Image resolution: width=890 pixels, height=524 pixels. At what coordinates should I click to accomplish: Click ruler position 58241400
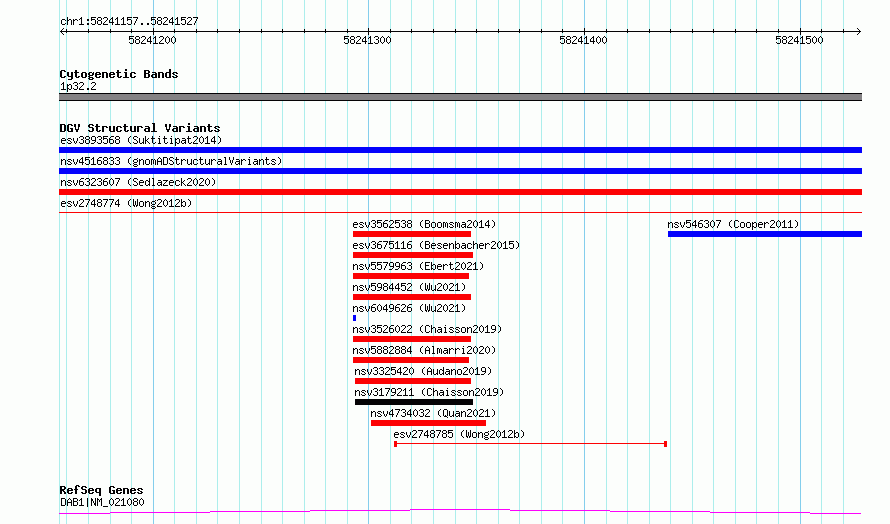[583, 40]
